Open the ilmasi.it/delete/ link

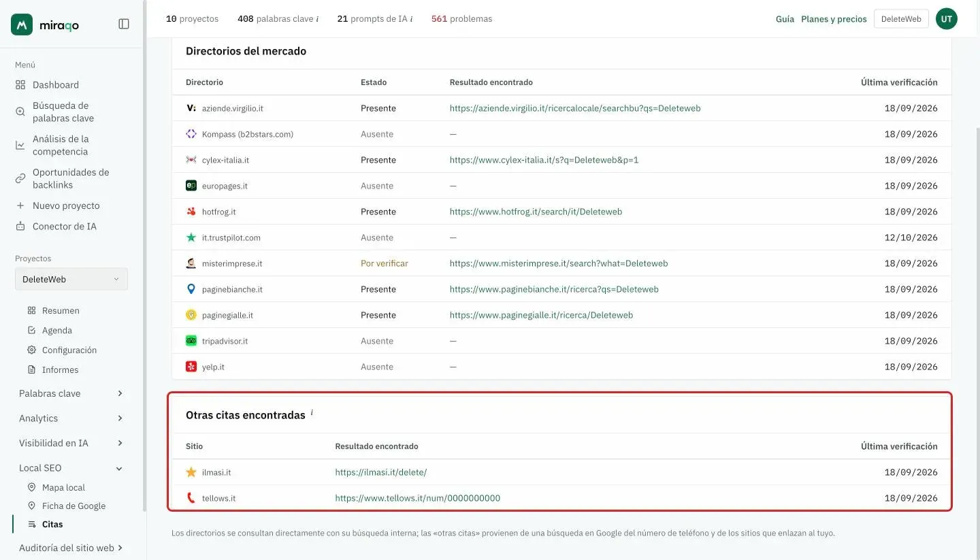[x=380, y=472]
